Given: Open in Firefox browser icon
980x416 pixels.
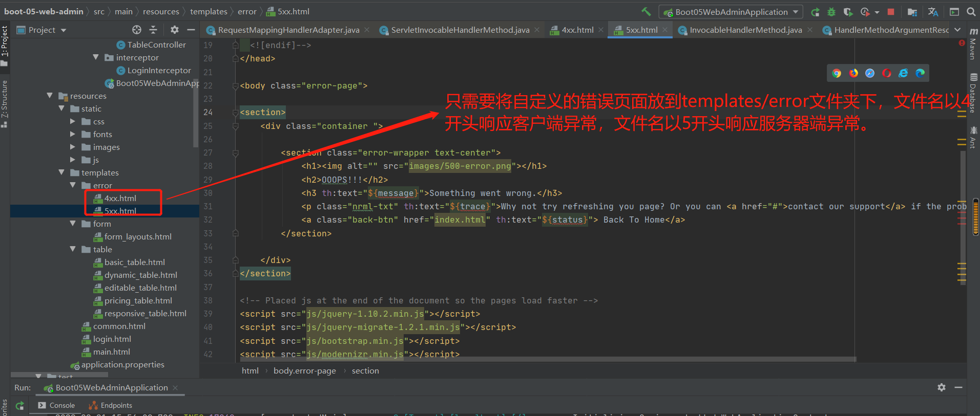Looking at the screenshot, I should (853, 73).
